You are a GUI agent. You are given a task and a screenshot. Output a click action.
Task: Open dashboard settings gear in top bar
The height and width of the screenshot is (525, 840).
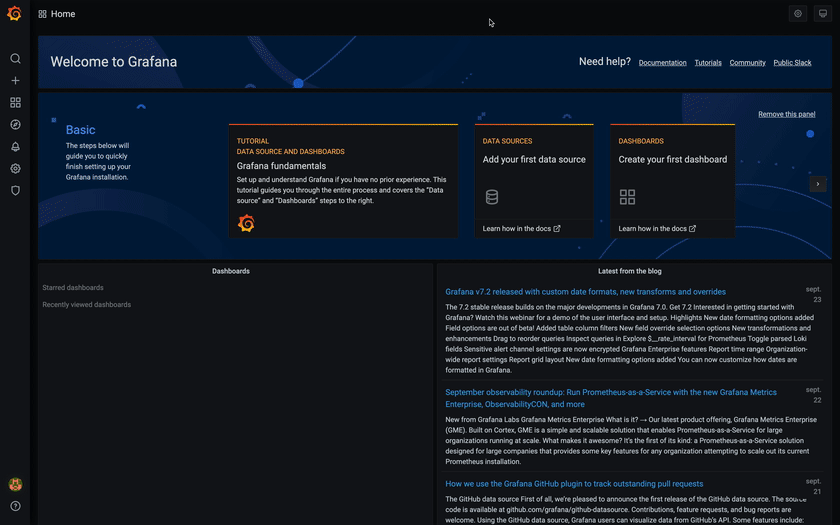coord(798,14)
